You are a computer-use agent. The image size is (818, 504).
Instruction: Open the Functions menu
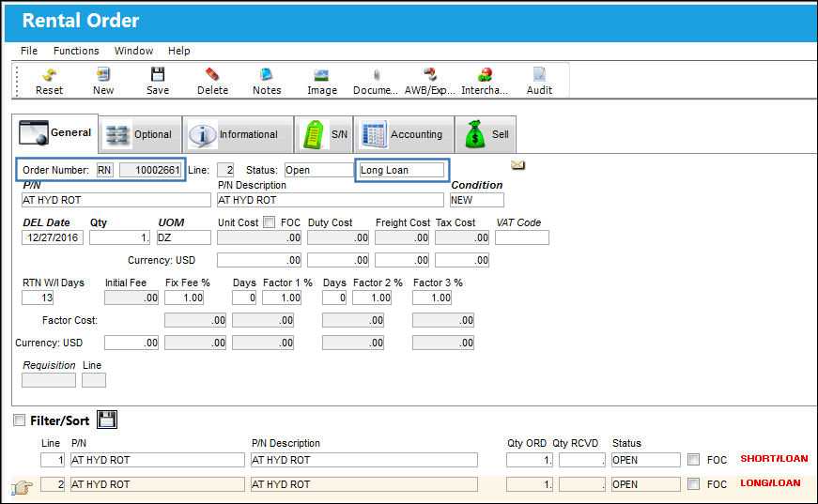(x=76, y=51)
